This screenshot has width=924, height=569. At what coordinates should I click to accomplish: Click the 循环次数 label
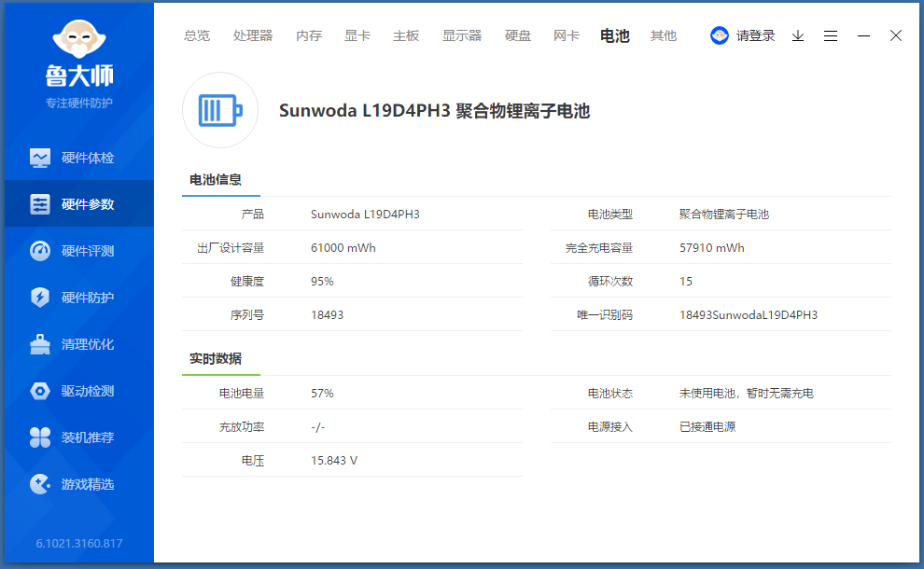coord(610,281)
